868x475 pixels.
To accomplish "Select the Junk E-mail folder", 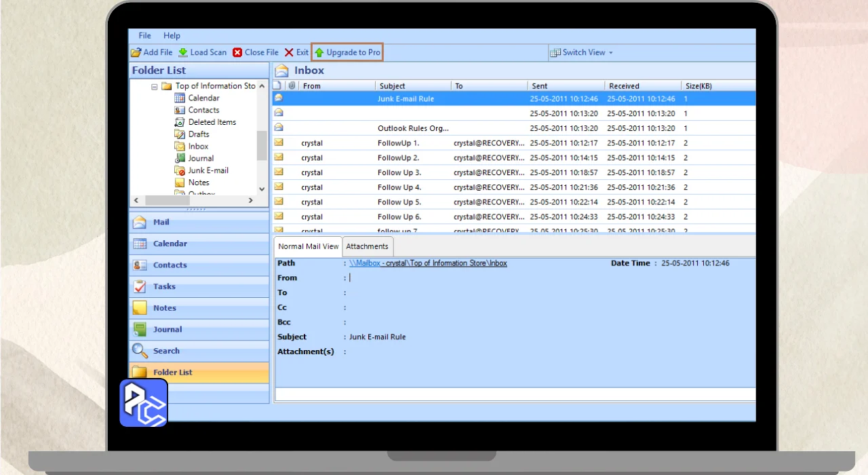I will 208,170.
